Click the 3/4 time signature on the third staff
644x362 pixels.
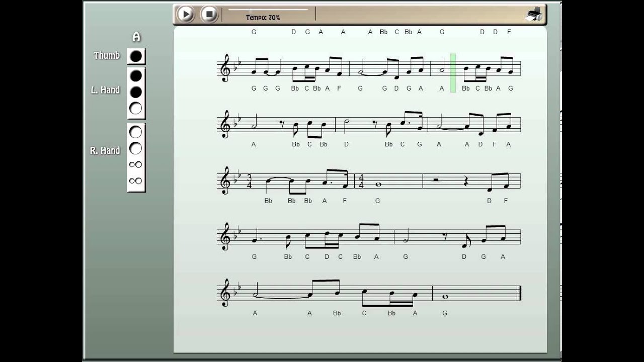[249, 181]
